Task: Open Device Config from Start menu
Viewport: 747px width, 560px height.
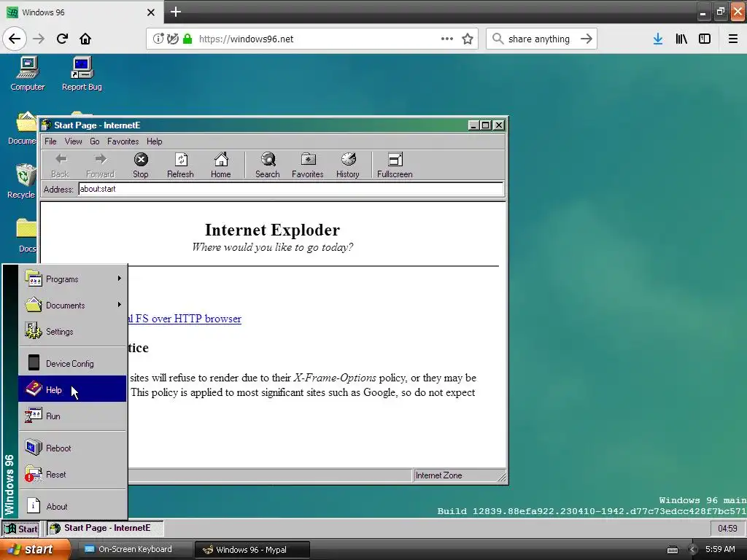Action: 72,363
